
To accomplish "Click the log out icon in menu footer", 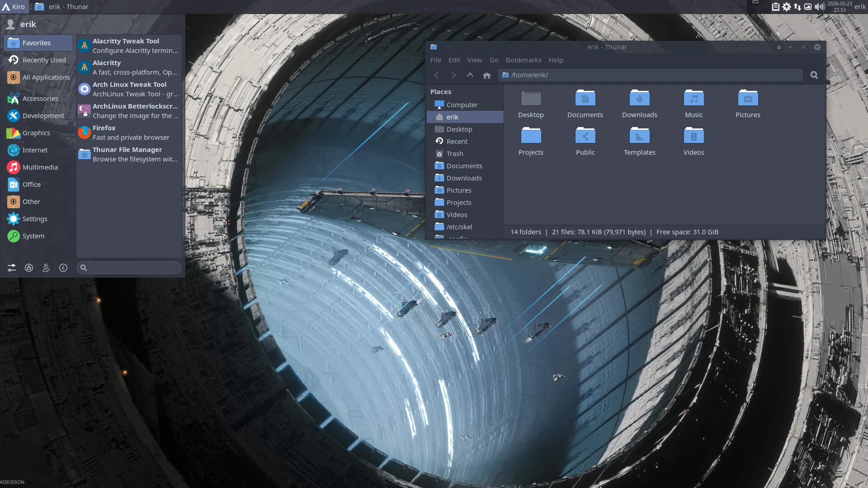I will click(63, 268).
